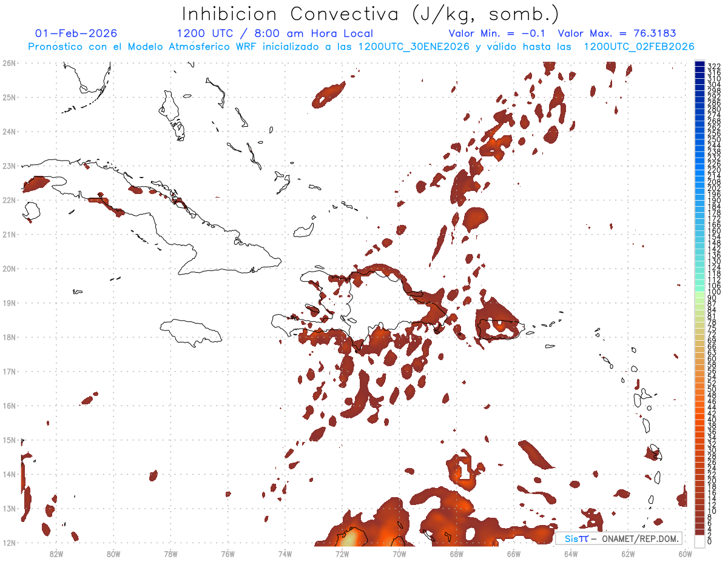Click the '100' value on the color scale
This screenshot has width=728, height=562.
[x=714, y=292]
